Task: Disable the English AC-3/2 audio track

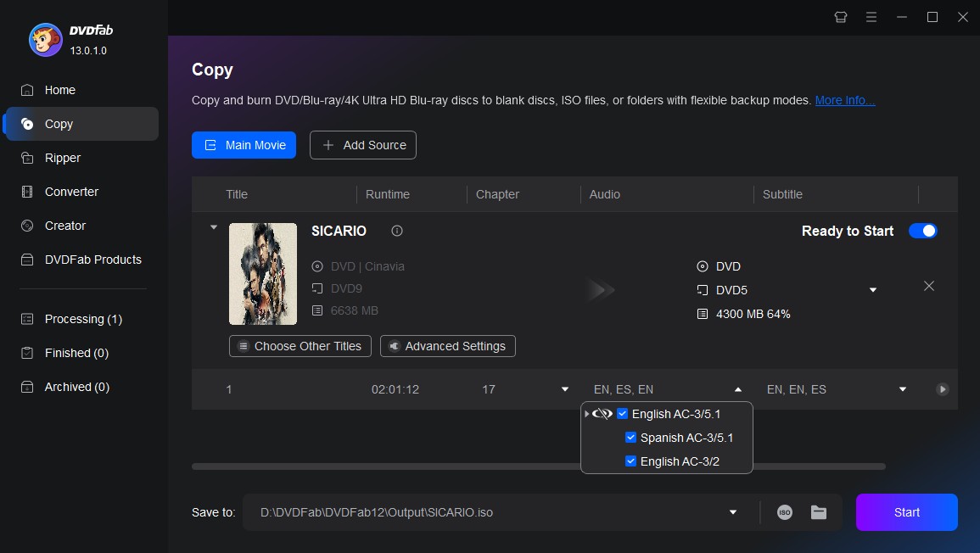Action: click(630, 461)
